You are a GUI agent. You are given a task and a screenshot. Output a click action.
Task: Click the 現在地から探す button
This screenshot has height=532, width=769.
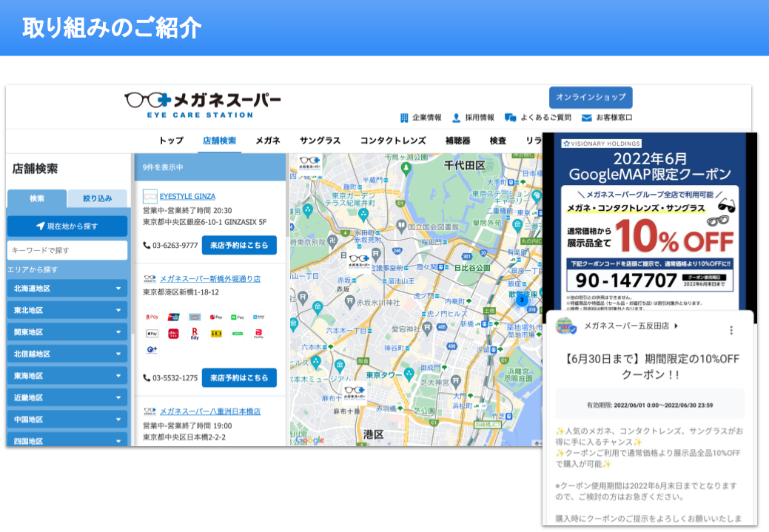[67, 226]
